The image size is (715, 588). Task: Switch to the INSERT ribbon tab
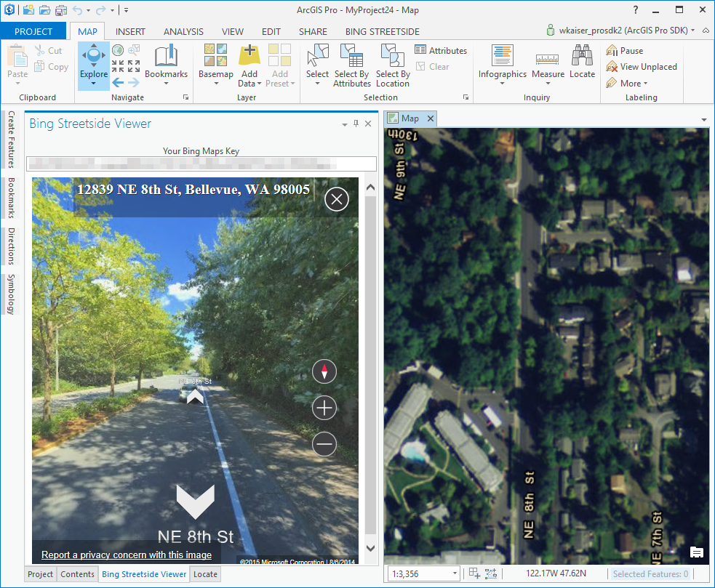point(130,31)
